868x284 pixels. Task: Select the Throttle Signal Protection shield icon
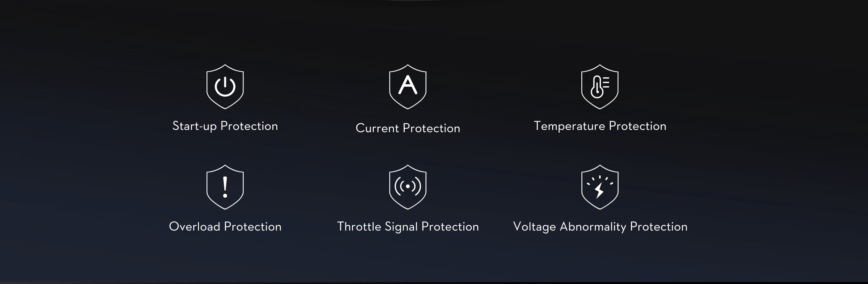pos(408,187)
